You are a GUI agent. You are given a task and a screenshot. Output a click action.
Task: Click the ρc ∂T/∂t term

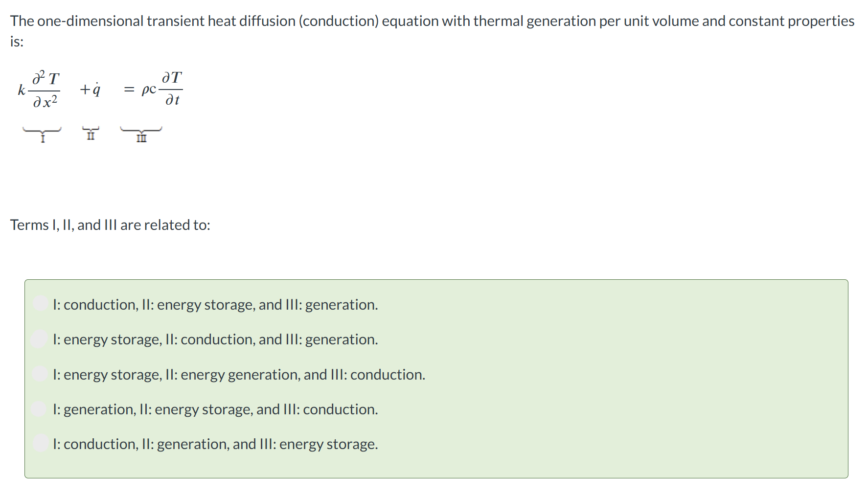pyautogui.click(x=162, y=89)
